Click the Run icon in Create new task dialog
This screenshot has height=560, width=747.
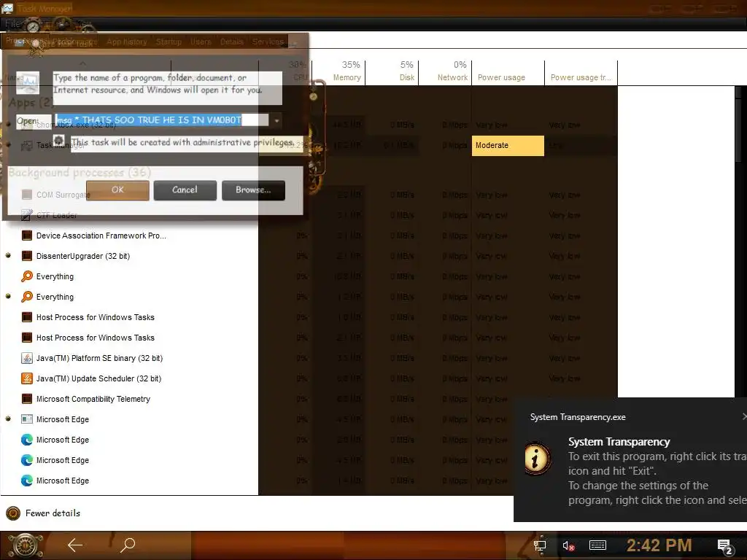pos(28,83)
